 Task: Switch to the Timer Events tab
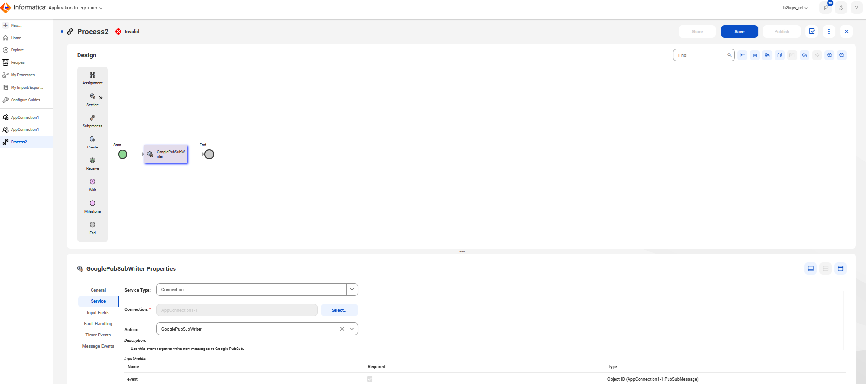(98, 335)
